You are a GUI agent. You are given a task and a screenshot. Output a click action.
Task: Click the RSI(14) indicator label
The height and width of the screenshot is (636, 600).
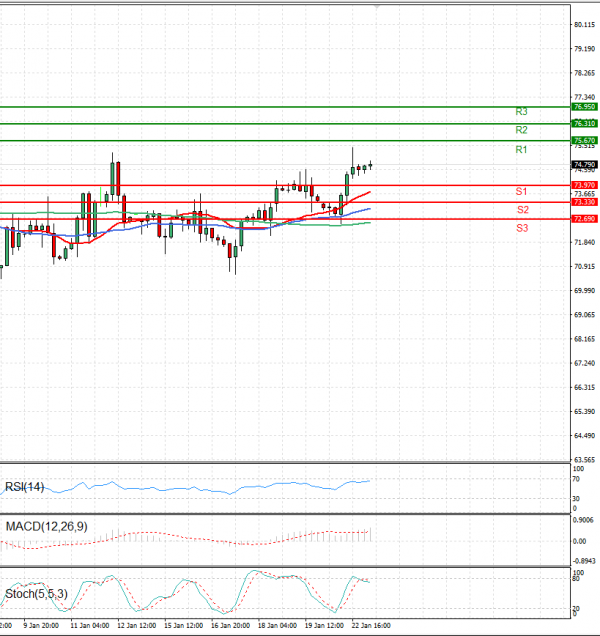click(x=24, y=487)
